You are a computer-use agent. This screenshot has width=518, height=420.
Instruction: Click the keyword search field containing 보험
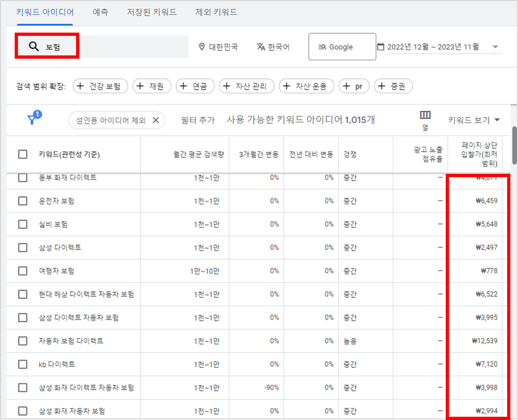coord(102,46)
